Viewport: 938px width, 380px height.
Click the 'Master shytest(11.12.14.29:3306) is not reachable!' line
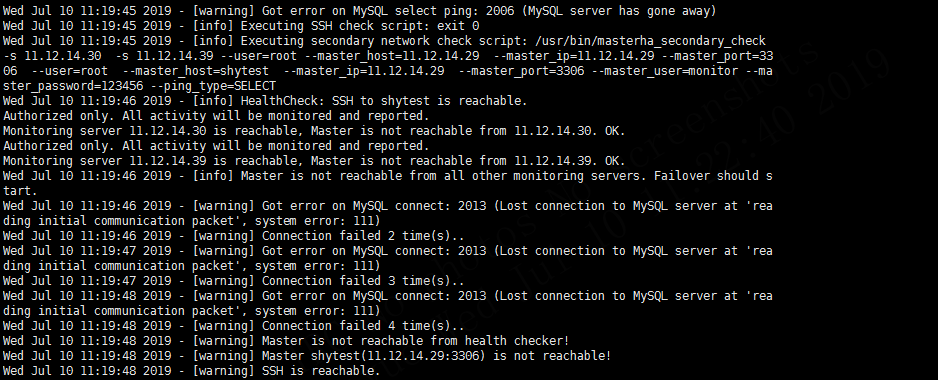[307, 355]
